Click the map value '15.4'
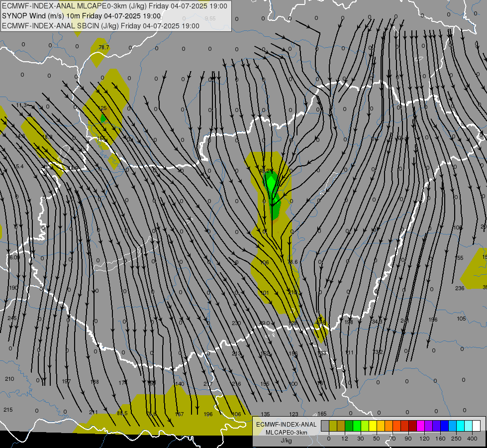487x448 pixels. tap(18, 166)
